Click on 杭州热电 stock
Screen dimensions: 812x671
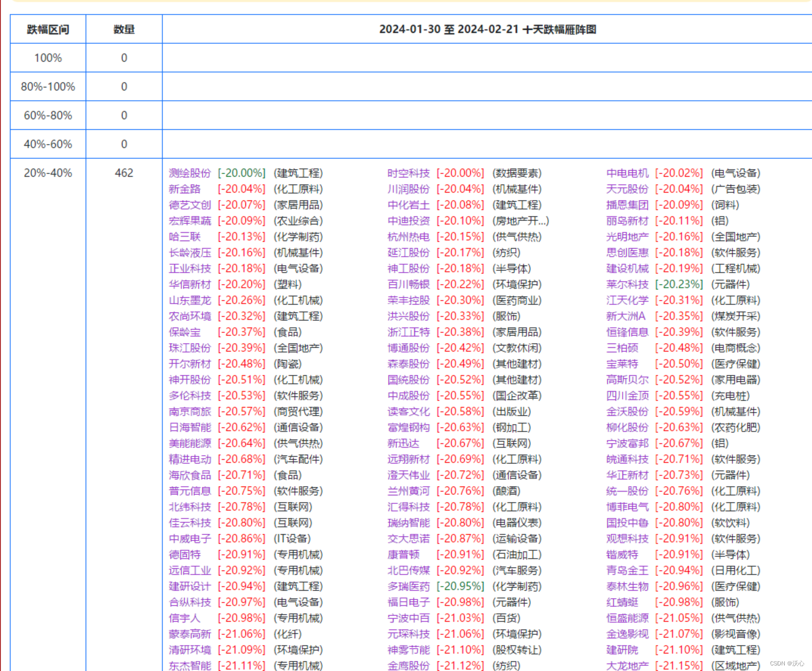pos(409,237)
